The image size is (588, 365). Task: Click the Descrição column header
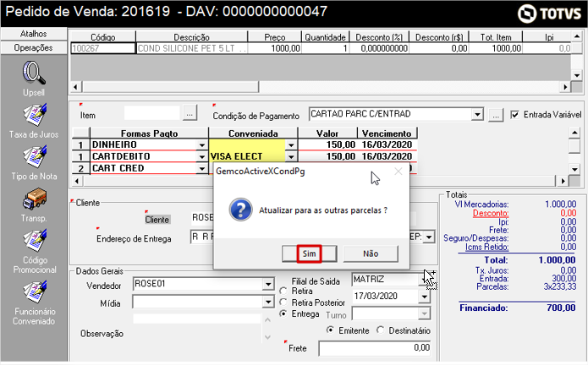point(191,37)
